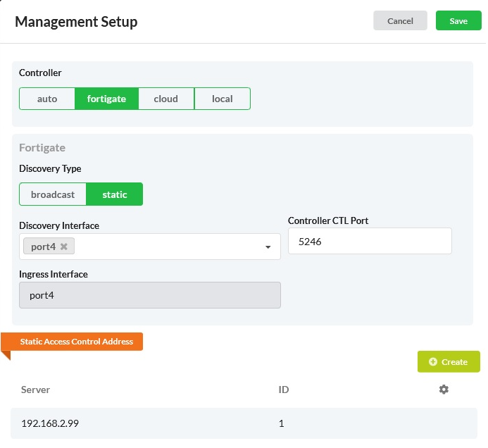This screenshot has height=448, width=488.
Task: Switch controller to cloud
Action: (x=166, y=99)
